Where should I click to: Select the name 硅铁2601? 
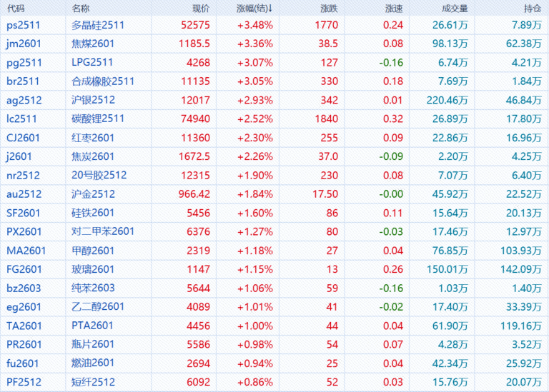(x=93, y=213)
